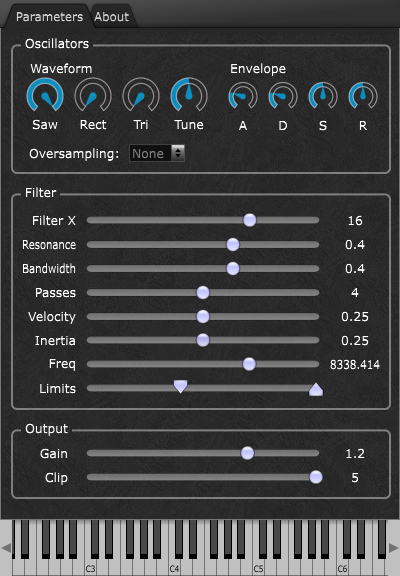The width and height of the screenshot is (400, 576).
Task: Click the Limits lower bound triangle marker
Action: [x=180, y=386]
